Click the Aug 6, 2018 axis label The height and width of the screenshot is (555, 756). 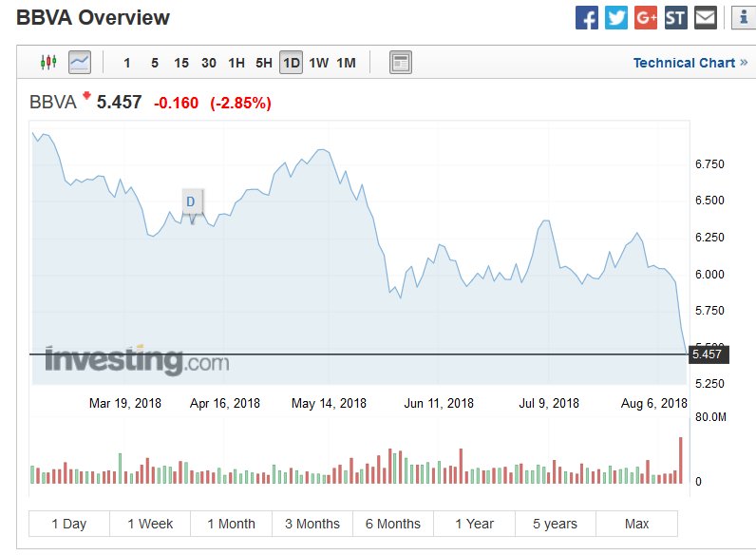[x=653, y=403]
